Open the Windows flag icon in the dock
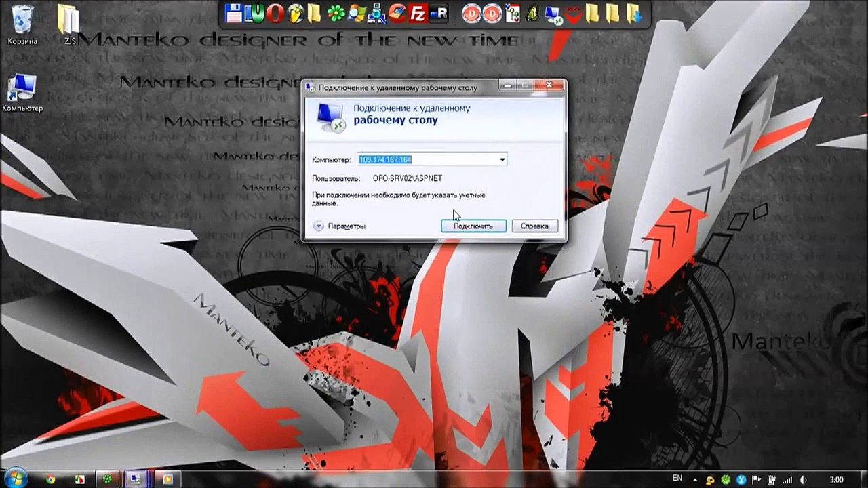Viewport: 868px width, 488px height. 356,13
